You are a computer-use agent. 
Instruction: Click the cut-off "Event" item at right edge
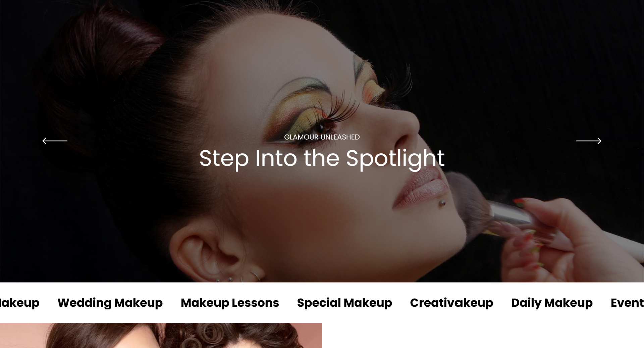pos(627,303)
